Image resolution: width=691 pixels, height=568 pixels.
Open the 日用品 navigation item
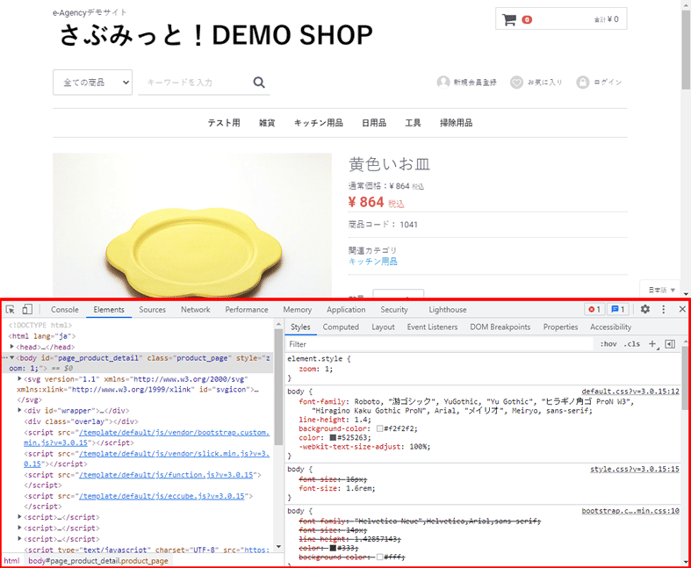point(374,123)
